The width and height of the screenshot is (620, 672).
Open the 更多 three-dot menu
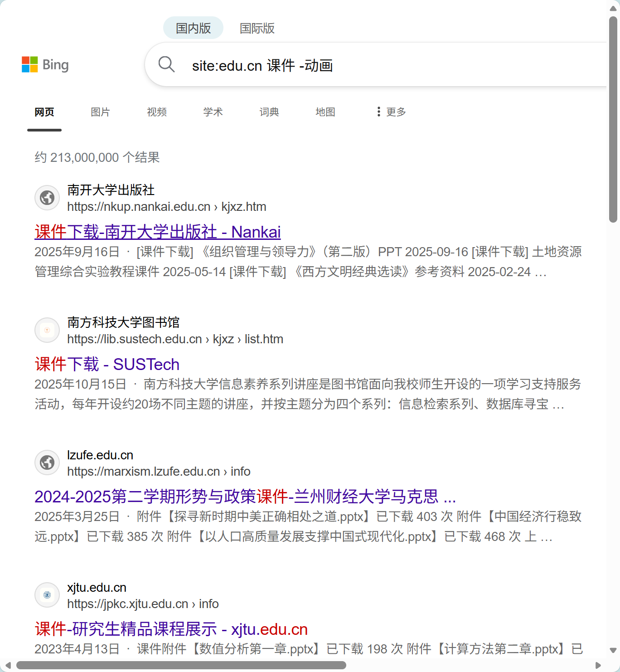pos(391,112)
